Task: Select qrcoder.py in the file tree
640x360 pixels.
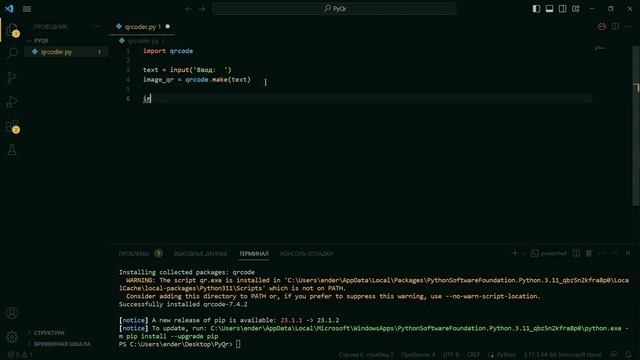Action: click(56, 52)
